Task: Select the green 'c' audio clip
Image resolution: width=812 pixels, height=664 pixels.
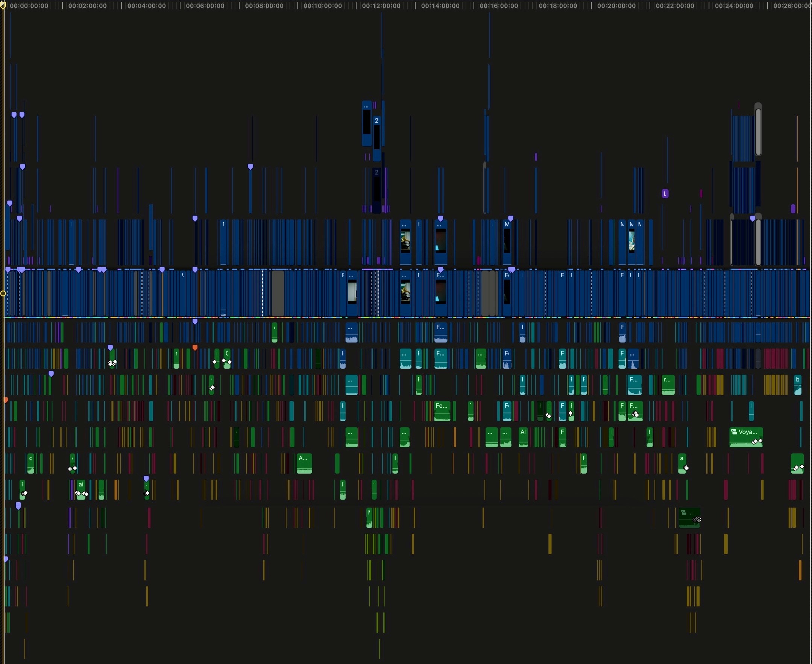Action: [31, 463]
